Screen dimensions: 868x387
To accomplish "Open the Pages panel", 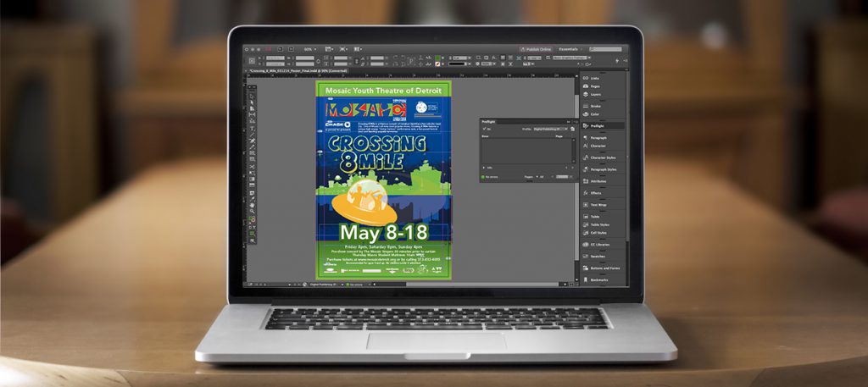I will click(593, 86).
